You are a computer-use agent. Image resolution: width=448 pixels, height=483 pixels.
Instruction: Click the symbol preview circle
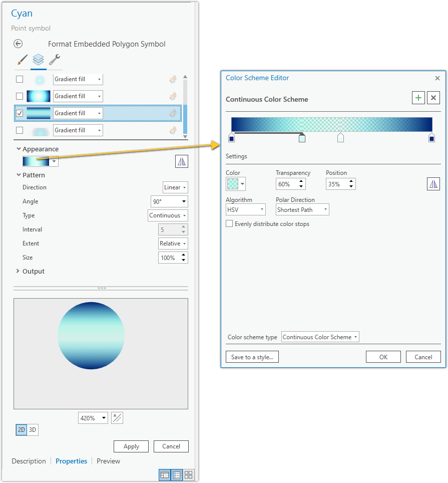point(91,336)
